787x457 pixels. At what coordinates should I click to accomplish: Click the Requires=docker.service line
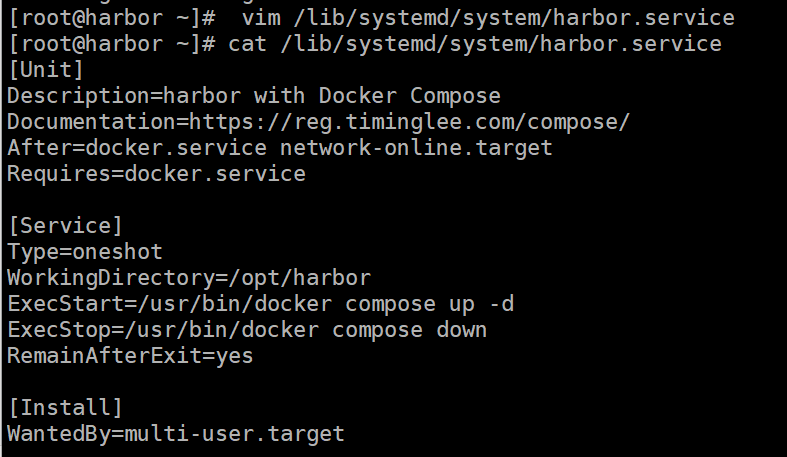click(157, 174)
